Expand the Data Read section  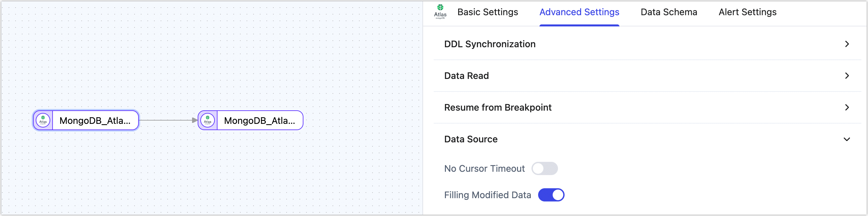[x=847, y=76]
